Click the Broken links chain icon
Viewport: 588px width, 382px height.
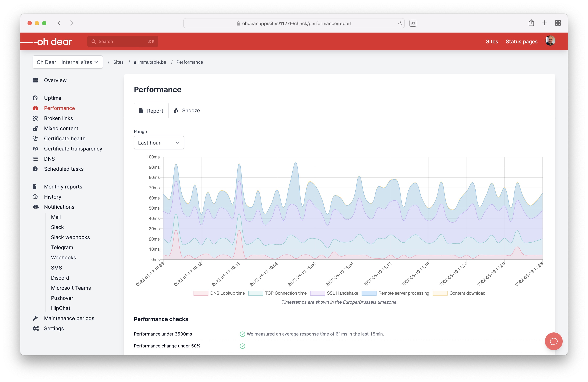(35, 118)
